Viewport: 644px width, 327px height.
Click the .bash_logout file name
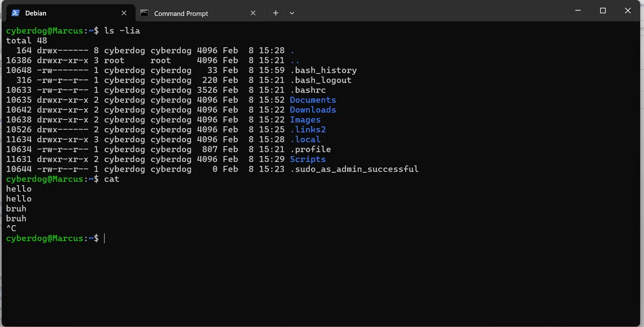pyautogui.click(x=321, y=80)
